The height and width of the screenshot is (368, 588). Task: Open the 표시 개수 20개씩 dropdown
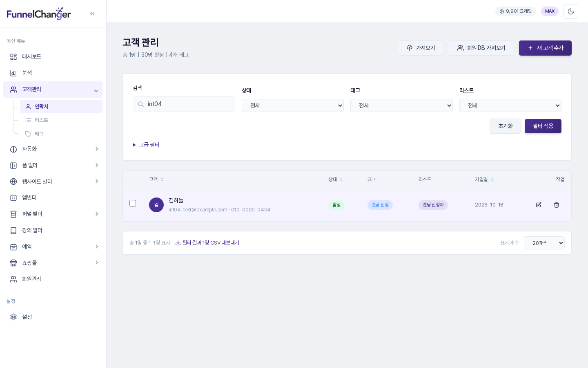coord(544,243)
